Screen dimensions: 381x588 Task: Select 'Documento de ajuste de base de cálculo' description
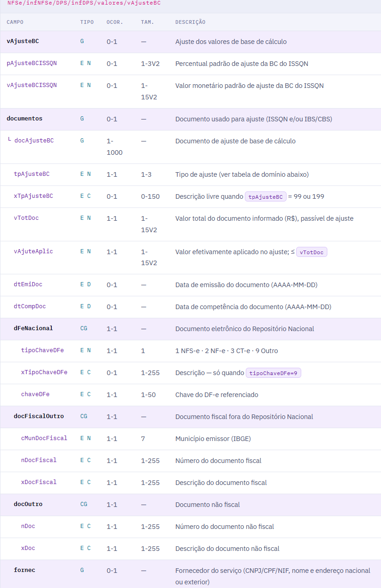pos(235,141)
